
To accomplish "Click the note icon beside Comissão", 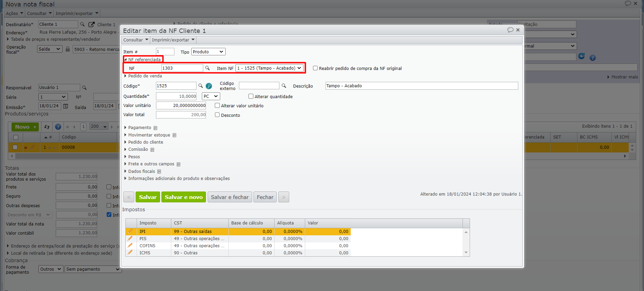I will tap(152, 150).
